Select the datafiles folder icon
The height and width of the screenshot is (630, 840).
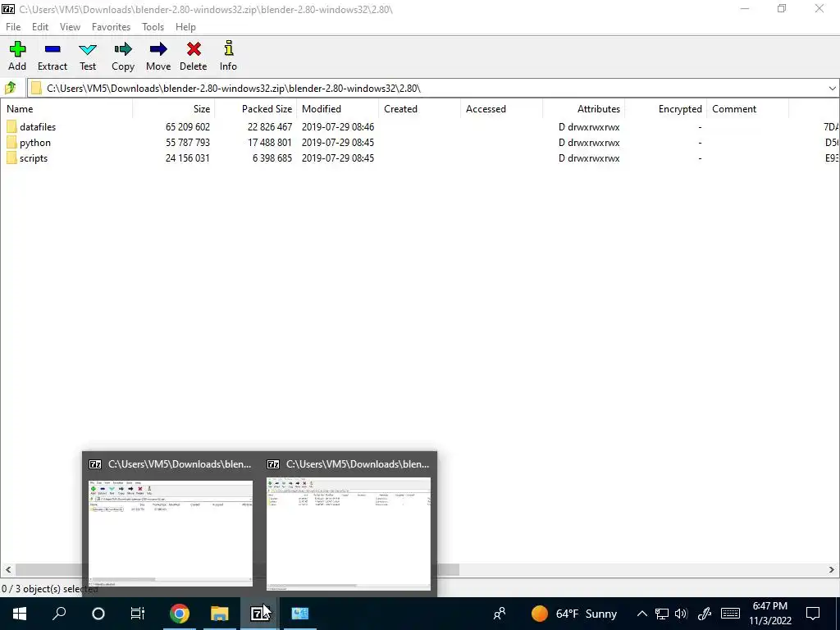(11, 127)
